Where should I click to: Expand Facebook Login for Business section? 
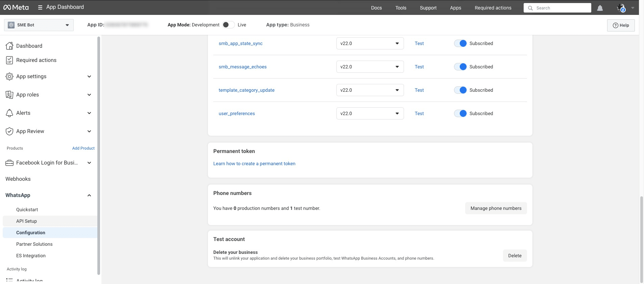point(89,163)
